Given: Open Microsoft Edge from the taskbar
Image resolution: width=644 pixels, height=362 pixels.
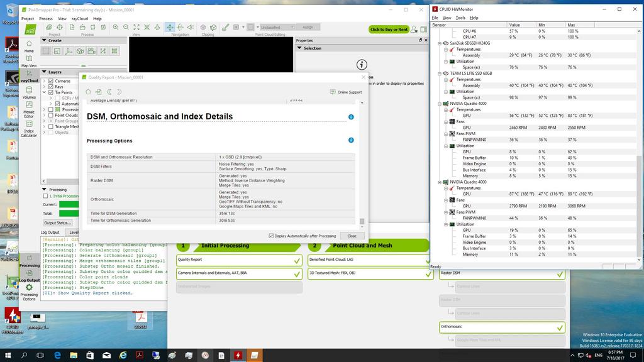Looking at the screenshot, I should [57, 355].
